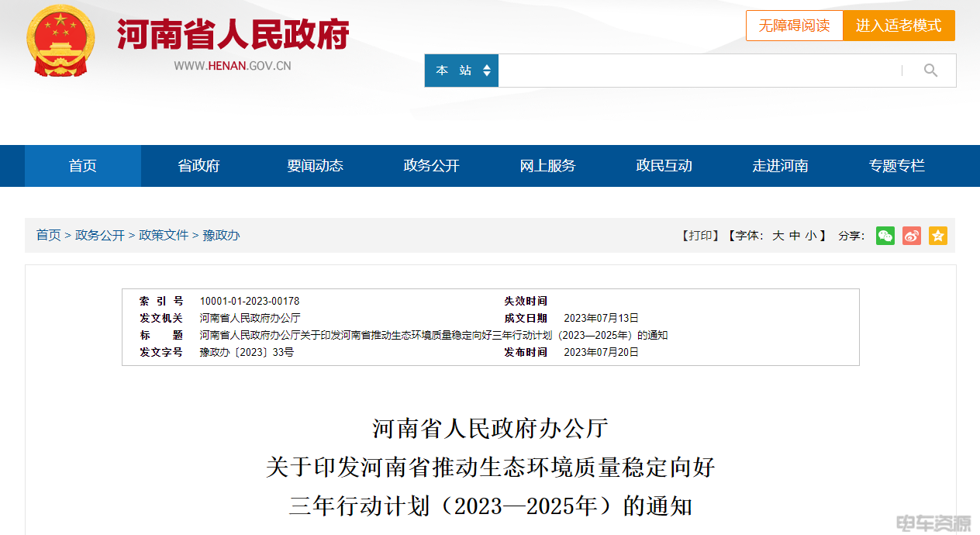Set font size to 中

pos(795,236)
